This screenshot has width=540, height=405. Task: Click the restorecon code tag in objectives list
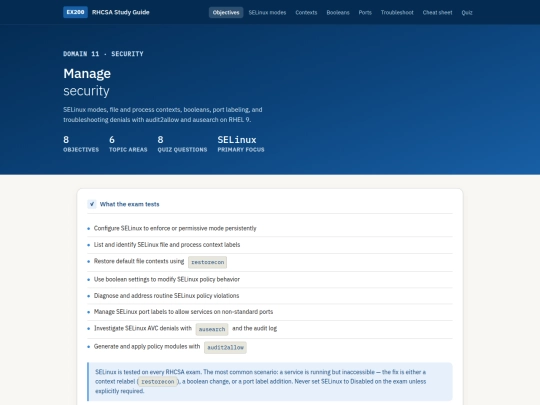pyautogui.click(x=207, y=262)
